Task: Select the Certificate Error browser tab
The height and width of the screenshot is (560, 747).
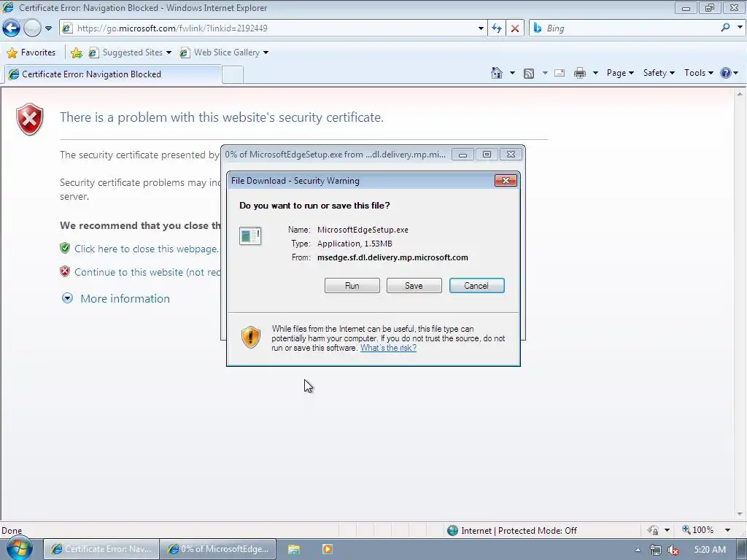Action: (112, 74)
